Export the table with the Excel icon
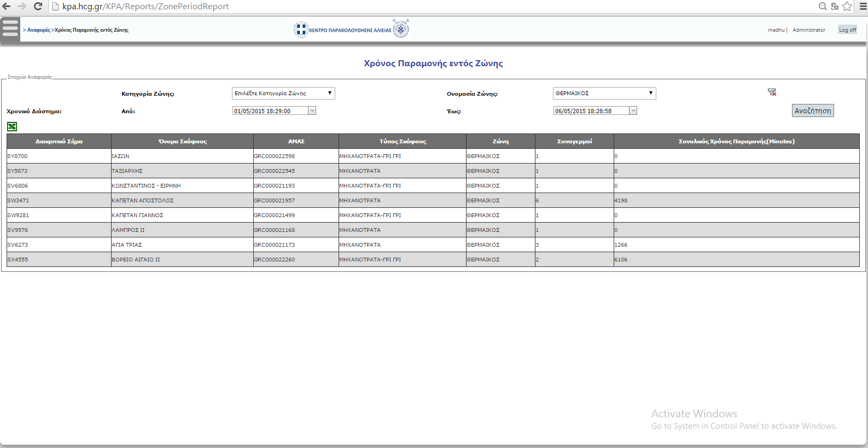The width and height of the screenshot is (868, 448). 12,126
